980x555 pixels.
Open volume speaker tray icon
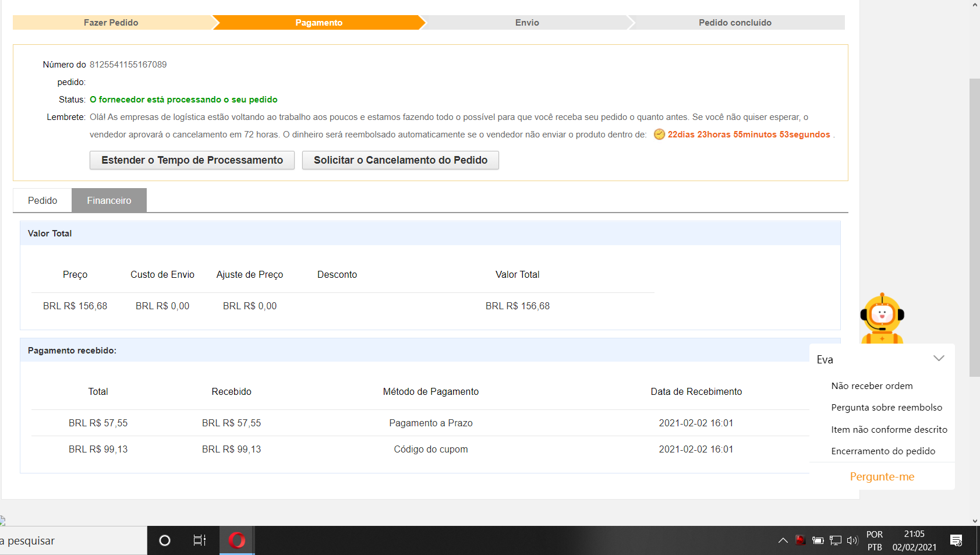click(852, 540)
